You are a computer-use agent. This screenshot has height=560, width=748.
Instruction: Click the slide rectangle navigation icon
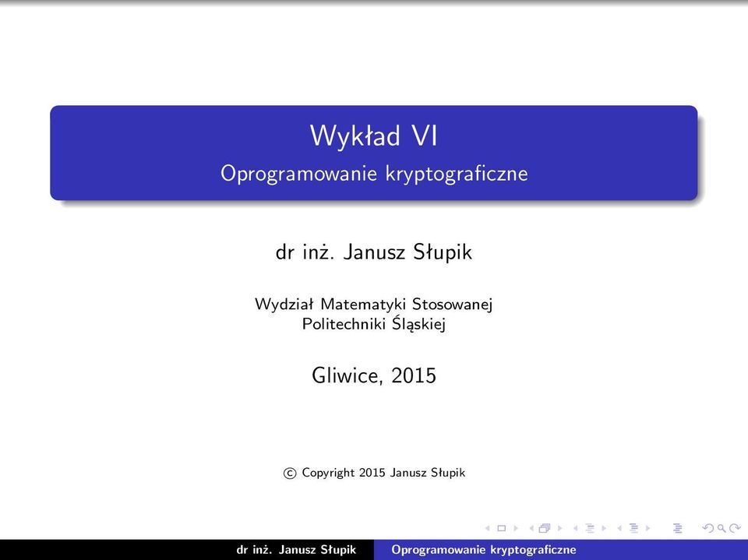pos(501,528)
